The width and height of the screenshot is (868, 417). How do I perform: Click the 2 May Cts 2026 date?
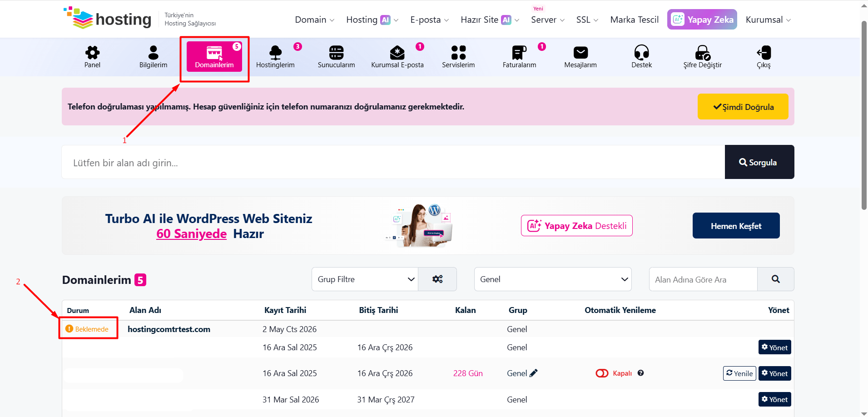(x=289, y=329)
